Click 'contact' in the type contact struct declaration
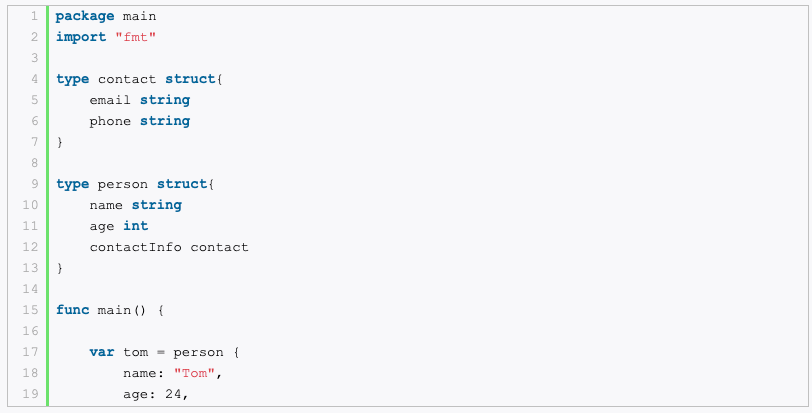The image size is (812, 413). [127, 79]
